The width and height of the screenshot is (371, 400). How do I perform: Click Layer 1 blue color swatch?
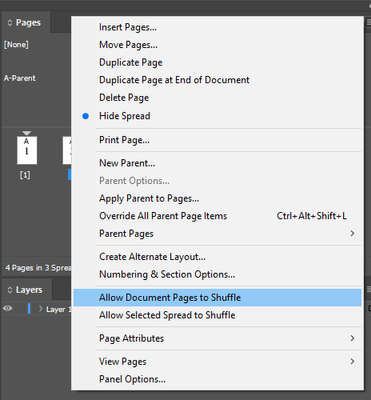(x=29, y=309)
